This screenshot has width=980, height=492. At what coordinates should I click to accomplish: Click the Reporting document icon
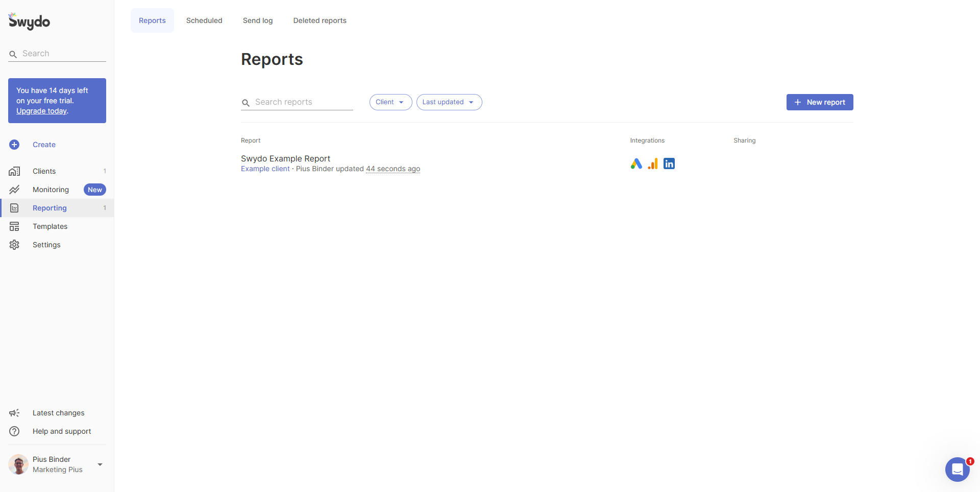click(x=14, y=208)
